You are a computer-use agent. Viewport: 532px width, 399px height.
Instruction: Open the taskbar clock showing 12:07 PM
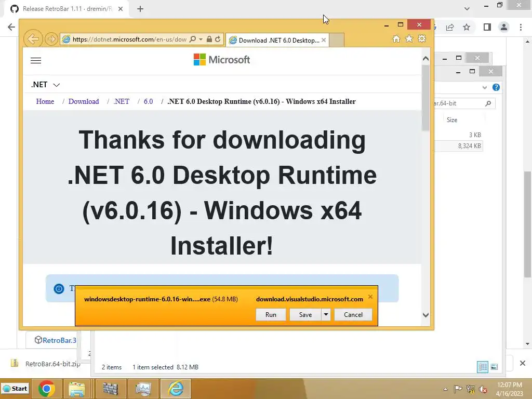click(509, 389)
